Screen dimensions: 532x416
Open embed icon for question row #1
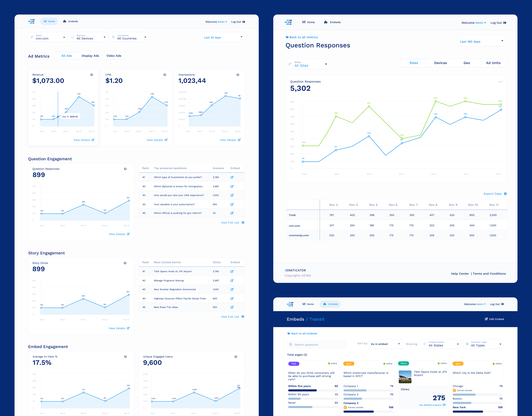[232, 177]
